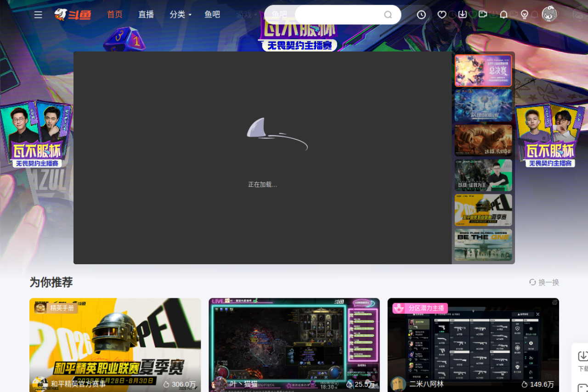Screen dimensions: 588x392
Task: Open watch history clock icon
Action: click(x=421, y=15)
